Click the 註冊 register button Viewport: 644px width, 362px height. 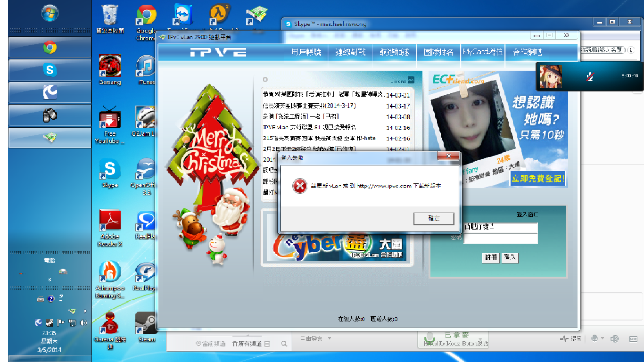coord(491,258)
